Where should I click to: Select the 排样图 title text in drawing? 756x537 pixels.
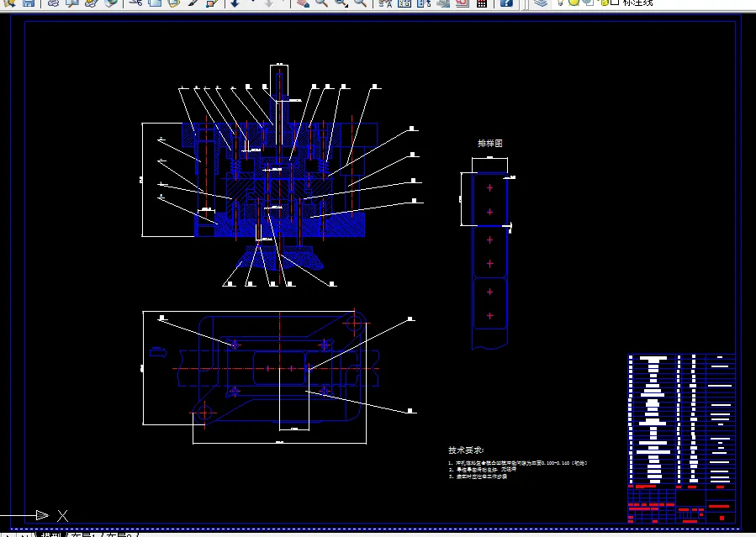490,143
